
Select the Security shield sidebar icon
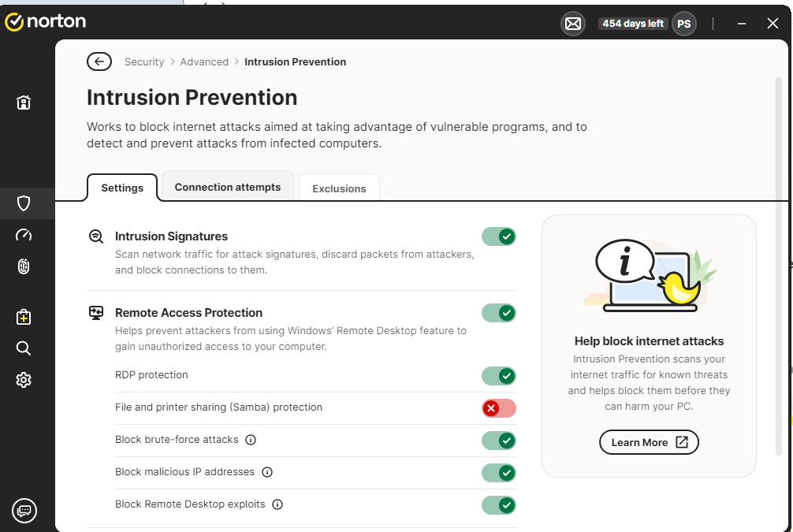coord(24,203)
